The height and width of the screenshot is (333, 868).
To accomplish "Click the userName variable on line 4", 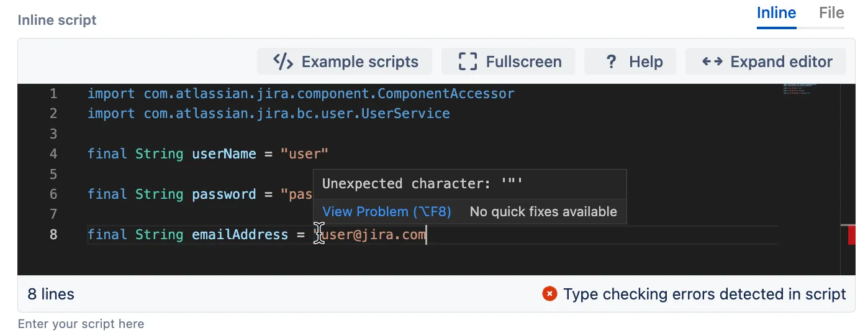I will click(x=224, y=154).
